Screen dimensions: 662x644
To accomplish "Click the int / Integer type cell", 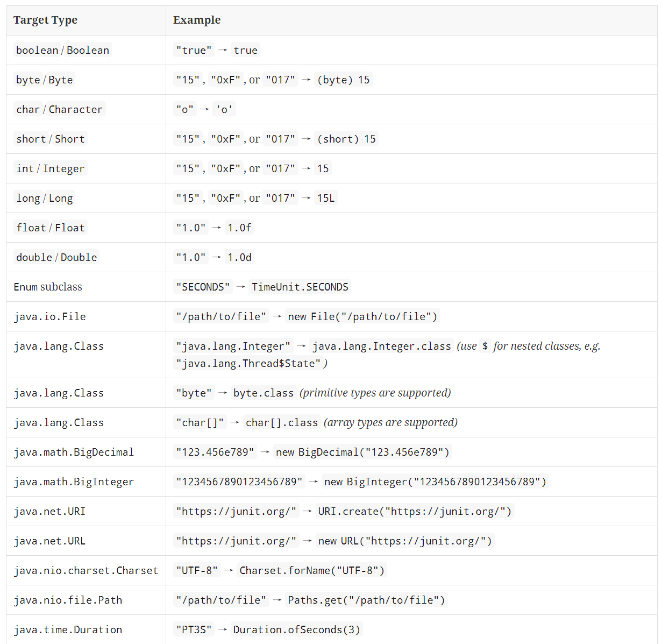I will click(50, 168).
